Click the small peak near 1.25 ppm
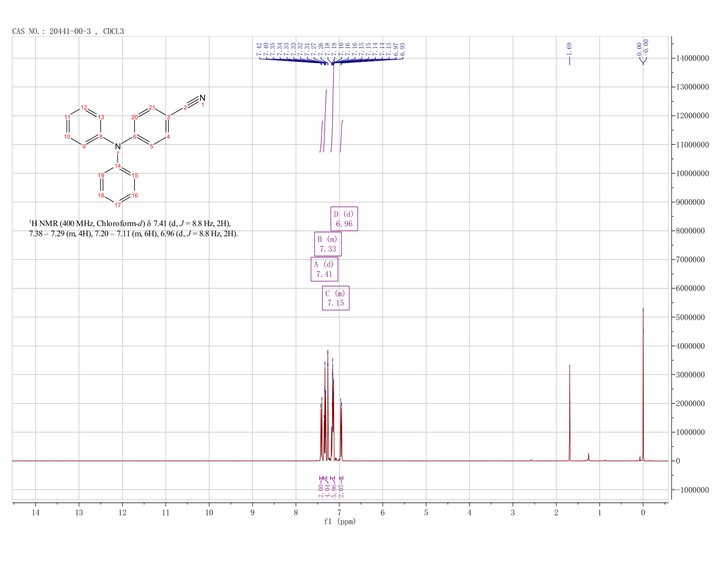The height and width of the screenshot is (563, 728). pyautogui.click(x=589, y=457)
